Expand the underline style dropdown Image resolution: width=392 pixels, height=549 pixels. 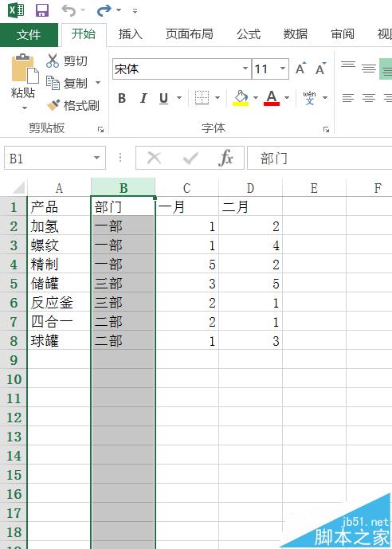point(179,98)
